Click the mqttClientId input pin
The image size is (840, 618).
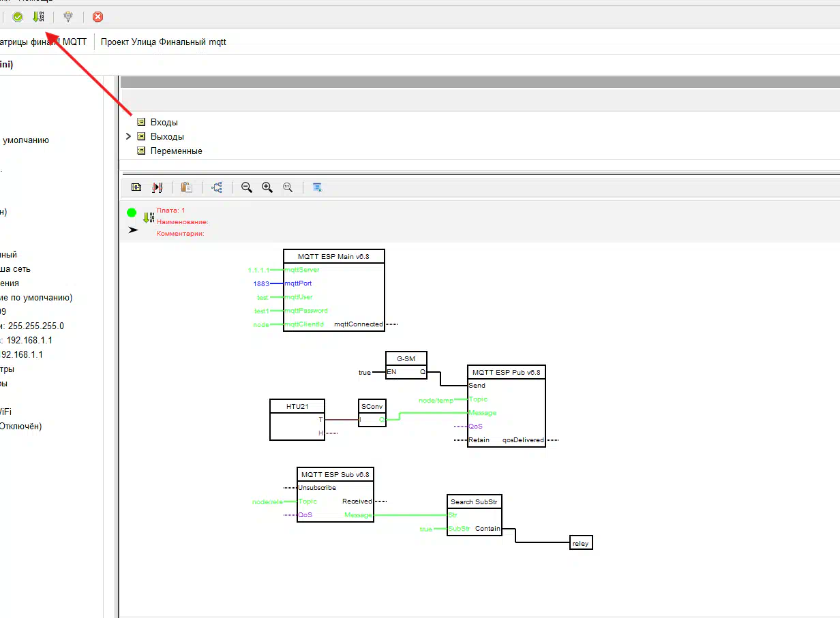coord(304,324)
